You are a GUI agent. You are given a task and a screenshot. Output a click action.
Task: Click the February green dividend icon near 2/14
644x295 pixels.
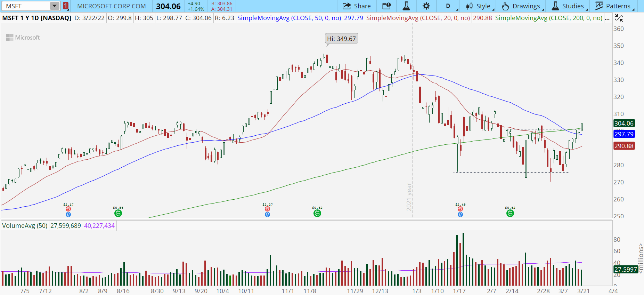510,213
